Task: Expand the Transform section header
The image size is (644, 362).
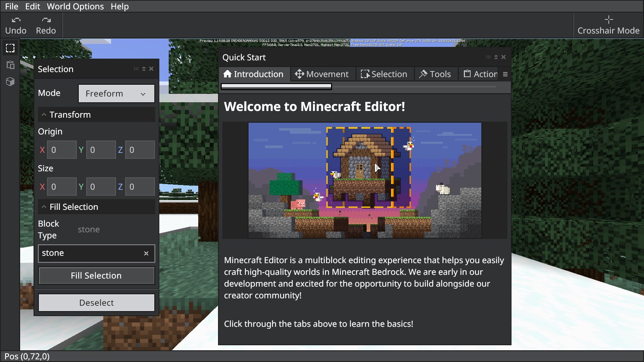Action: pyautogui.click(x=69, y=115)
